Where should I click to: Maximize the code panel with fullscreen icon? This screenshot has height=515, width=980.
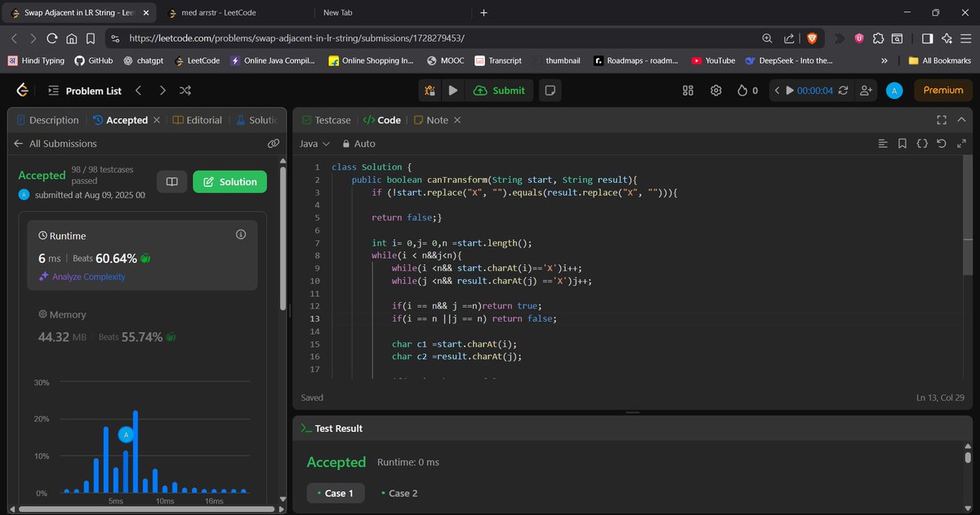pos(942,120)
